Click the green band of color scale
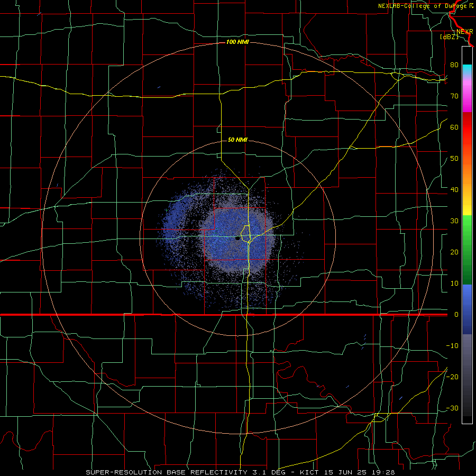 pos(467,250)
